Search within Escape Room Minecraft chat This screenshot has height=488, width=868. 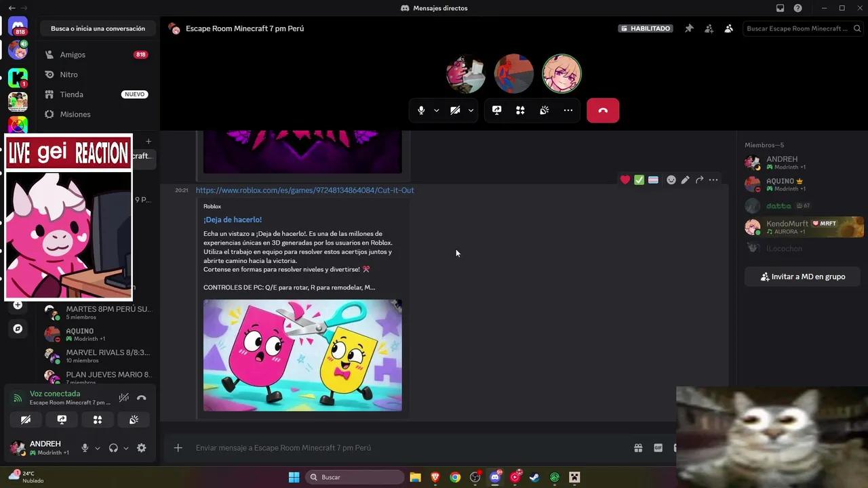click(x=803, y=28)
